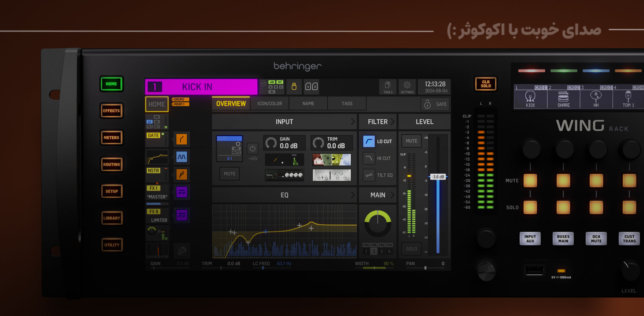Screen dimensions: 644x316
Task: Switch to the OVERVIEW tab
Action: coord(231,104)
